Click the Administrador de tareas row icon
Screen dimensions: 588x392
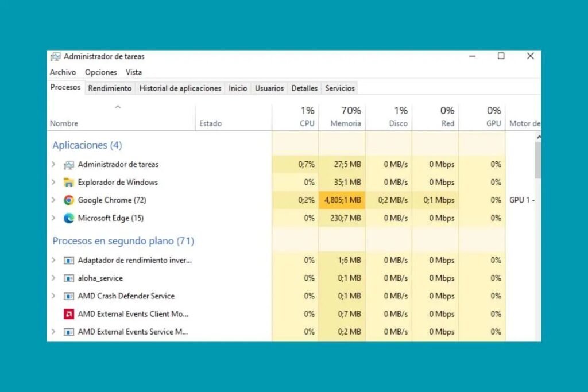click(x=69, y=165)
